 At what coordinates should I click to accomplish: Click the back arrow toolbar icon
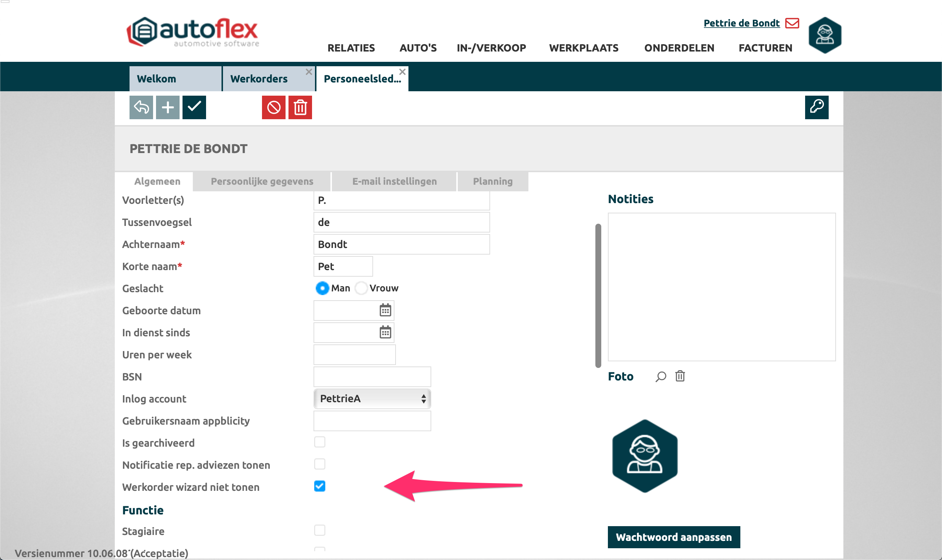pos(141,107)
